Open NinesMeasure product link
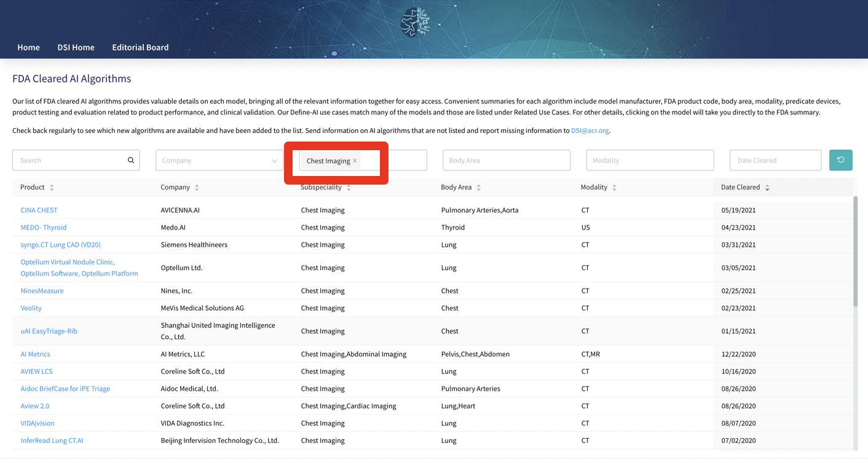868x464 pixels. 42,290
